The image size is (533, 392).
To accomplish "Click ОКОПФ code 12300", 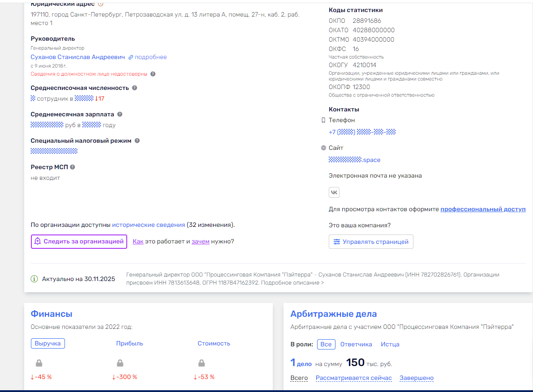I will pyautogui.click(x=361, y=87).
